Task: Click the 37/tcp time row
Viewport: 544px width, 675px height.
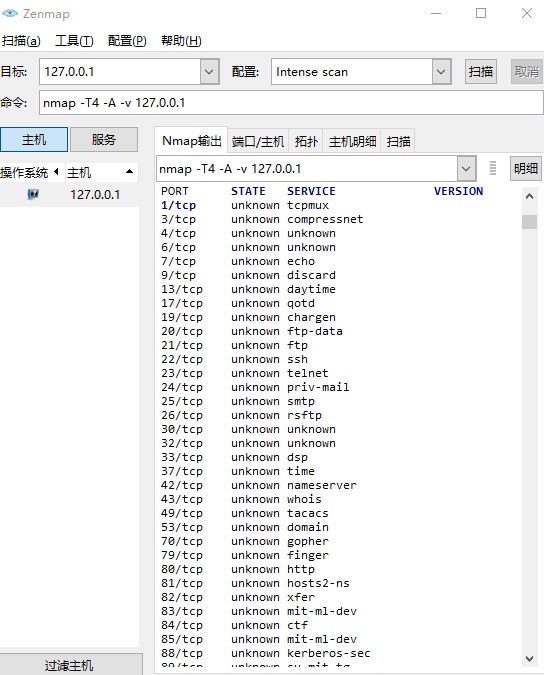Action: [x=238, y=471]
